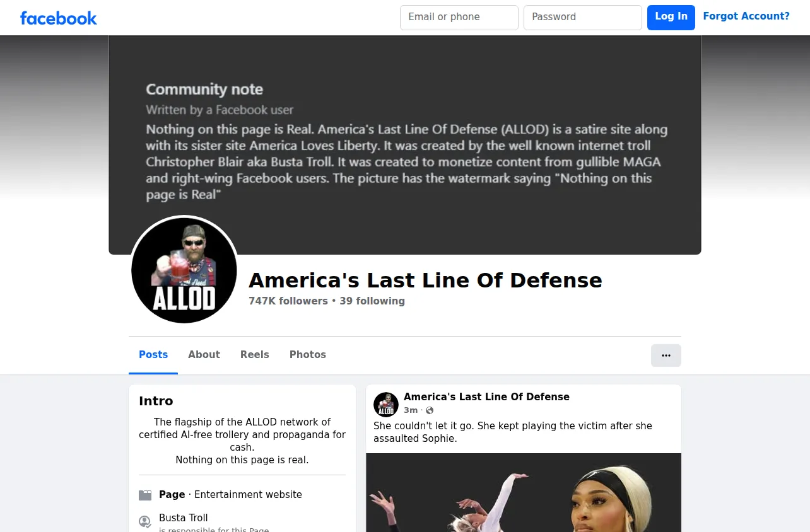Click the post author's small avatar
810x532 pixels.
[386, 405]
